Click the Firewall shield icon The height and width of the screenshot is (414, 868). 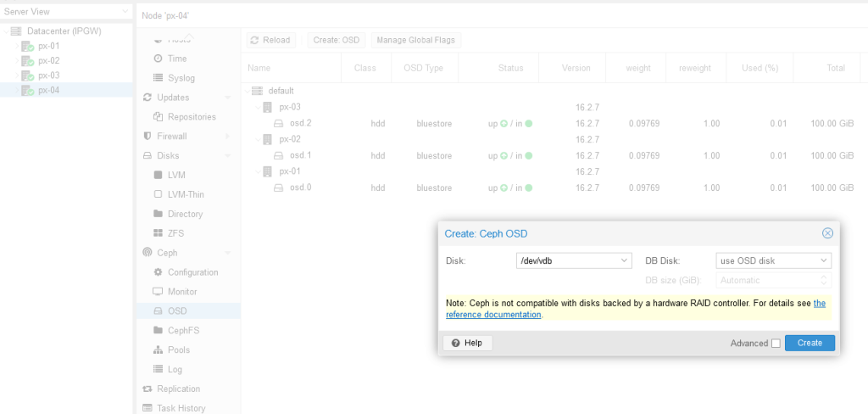[x=148, y=136]
